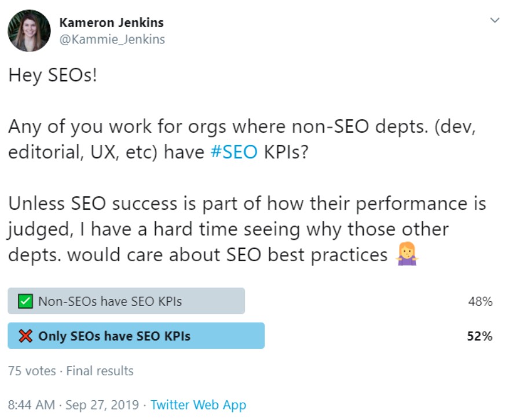
Task: Click the 'Final results' label
Action: point(100,371)
